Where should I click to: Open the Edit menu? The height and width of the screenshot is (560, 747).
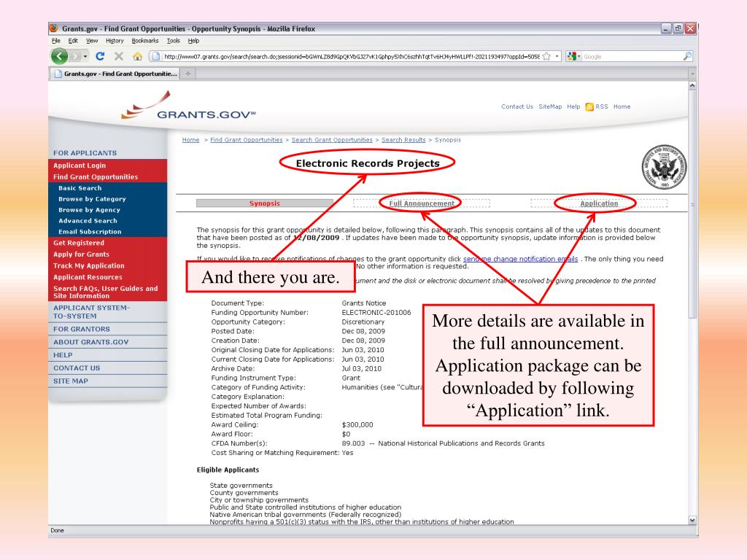(73, 41)
